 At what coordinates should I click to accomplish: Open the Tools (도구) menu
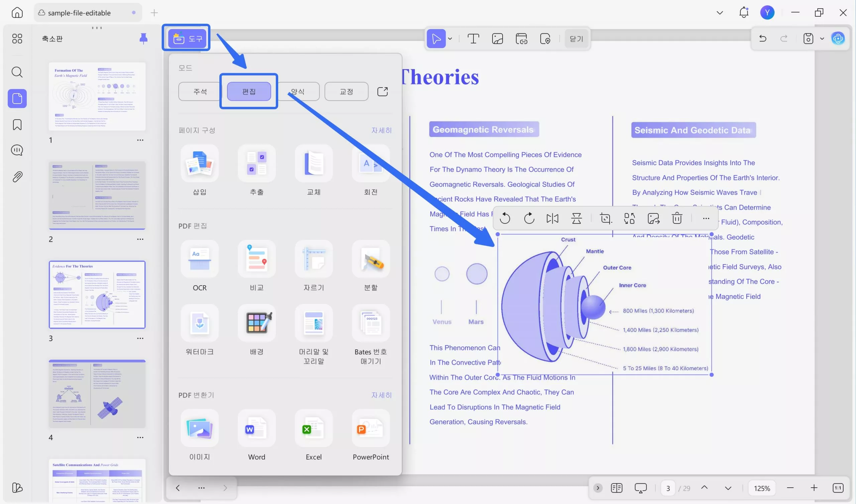[x=187, y=39]
